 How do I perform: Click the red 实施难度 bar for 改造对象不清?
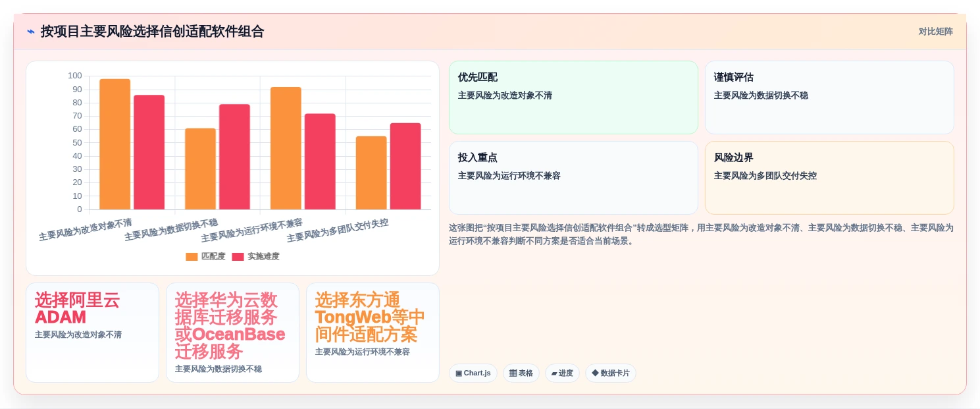(x=149, y=152)
